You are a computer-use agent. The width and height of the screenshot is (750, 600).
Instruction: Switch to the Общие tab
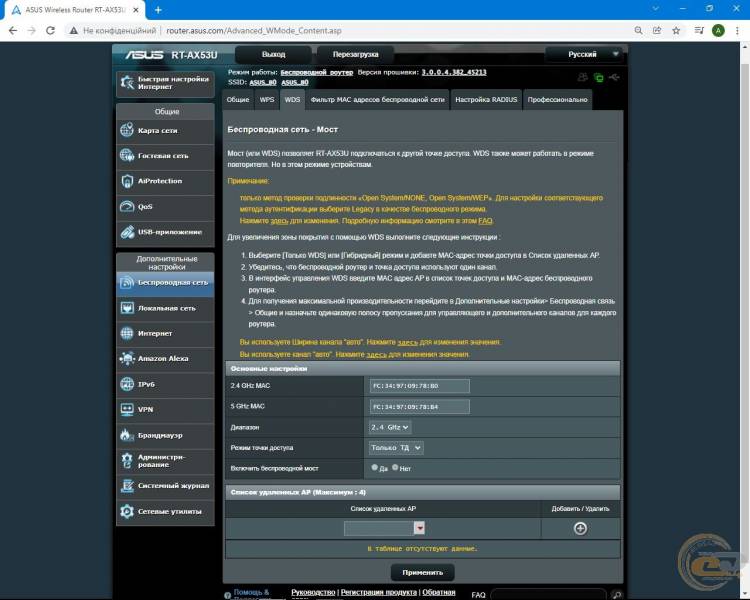(238, 100)
